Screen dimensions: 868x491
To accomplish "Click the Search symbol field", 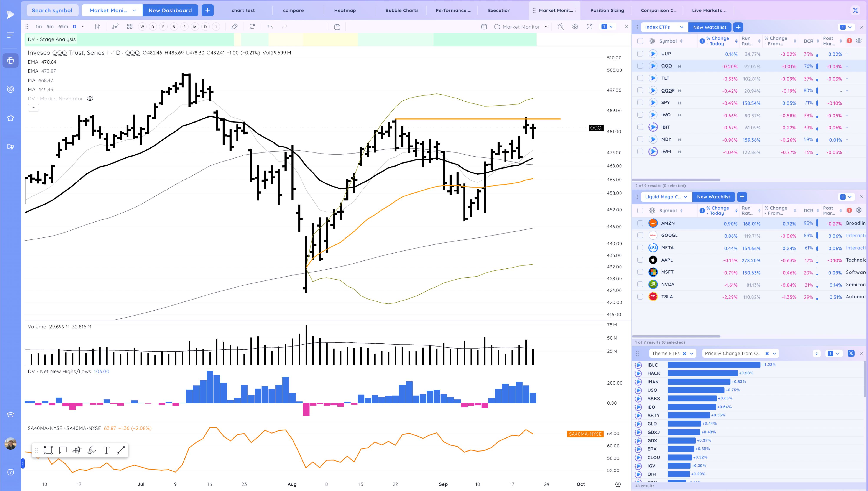I will 52,10.
